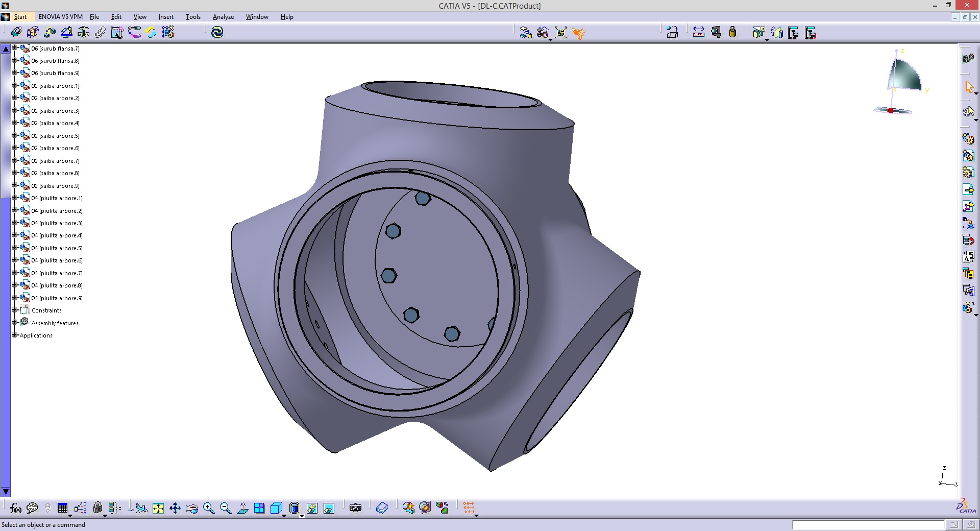
Task: Click the camera Capture icon
Action: click(x=355, y=508)
